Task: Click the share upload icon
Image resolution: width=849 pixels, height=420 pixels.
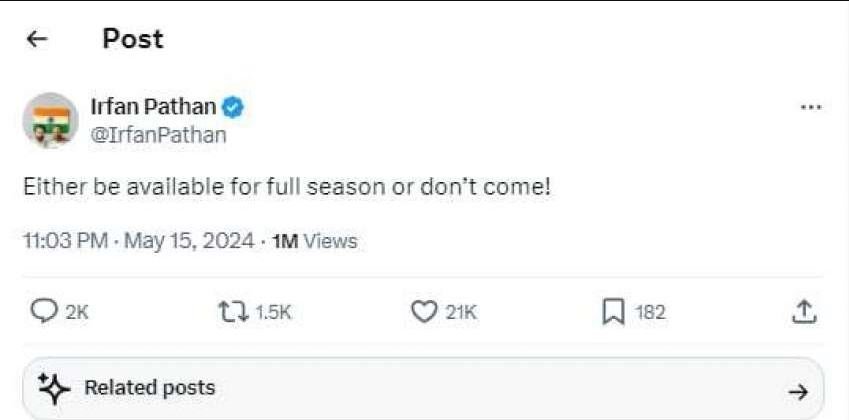Action: (803, 313)
